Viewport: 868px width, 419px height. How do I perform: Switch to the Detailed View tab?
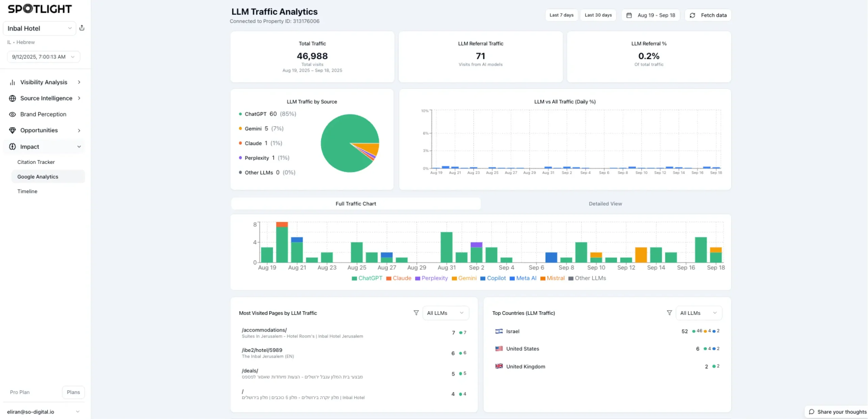click(x=605, y=204)
